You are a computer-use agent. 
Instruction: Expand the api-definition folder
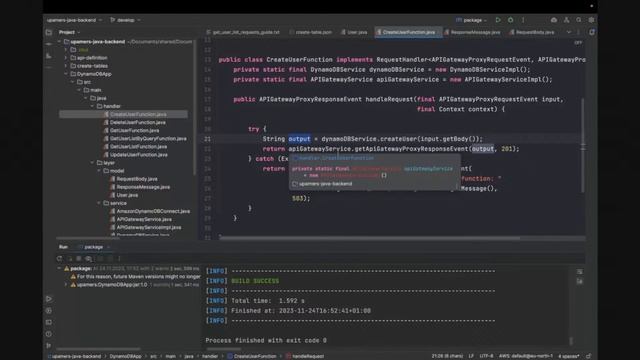pyautogui.click(x=66, y=58)
